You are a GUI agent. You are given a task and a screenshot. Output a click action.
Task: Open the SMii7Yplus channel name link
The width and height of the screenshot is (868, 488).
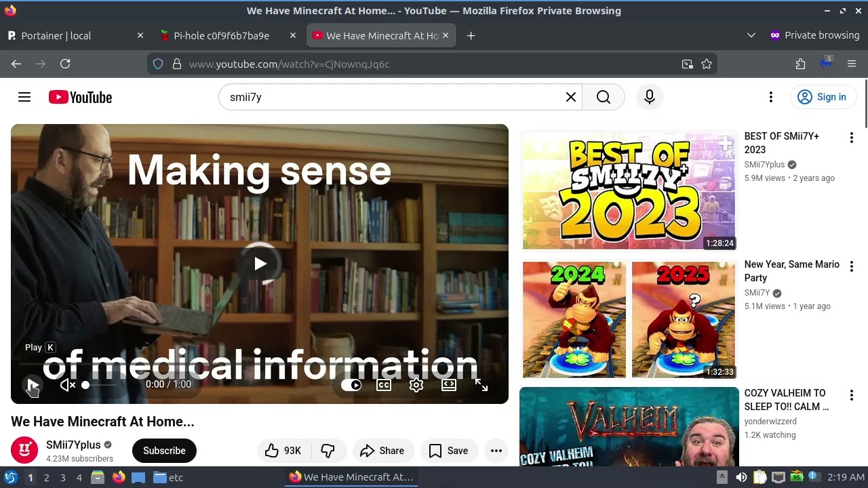(73, 445)
